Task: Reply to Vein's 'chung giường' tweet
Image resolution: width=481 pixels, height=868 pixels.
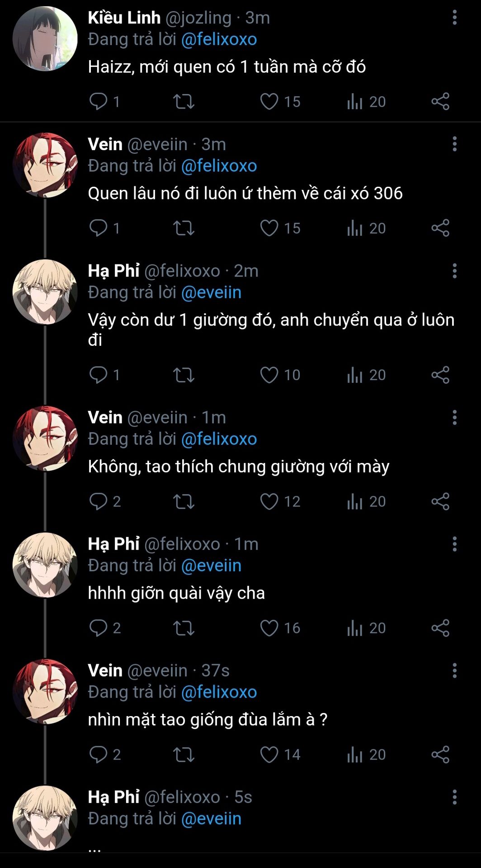Action: pos(98,501)
